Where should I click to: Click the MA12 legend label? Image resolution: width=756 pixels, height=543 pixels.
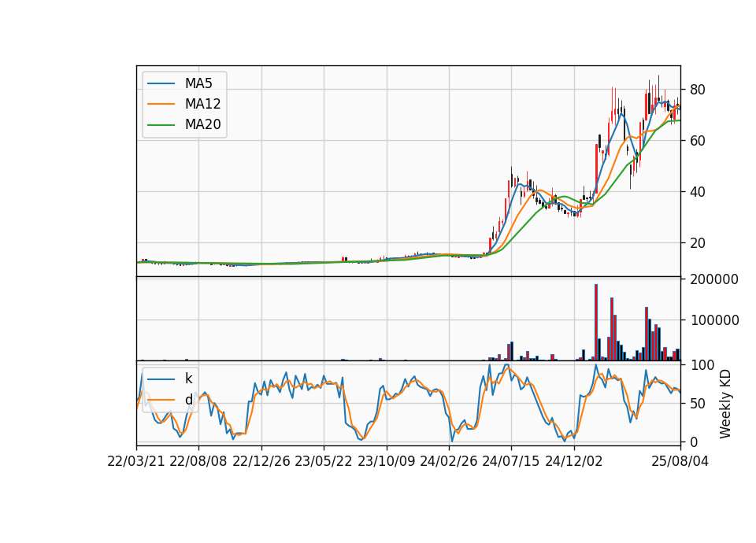click(x=202, y=104)
